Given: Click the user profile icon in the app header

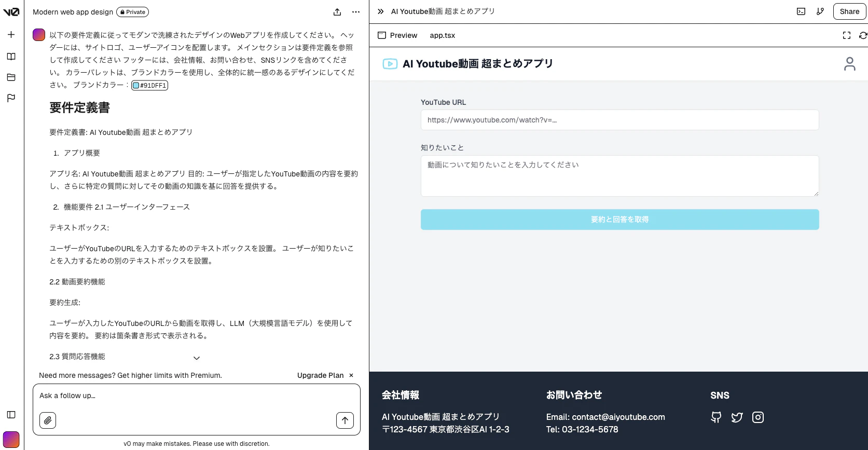Looking at the screenshot, I should tap(849, 64).
